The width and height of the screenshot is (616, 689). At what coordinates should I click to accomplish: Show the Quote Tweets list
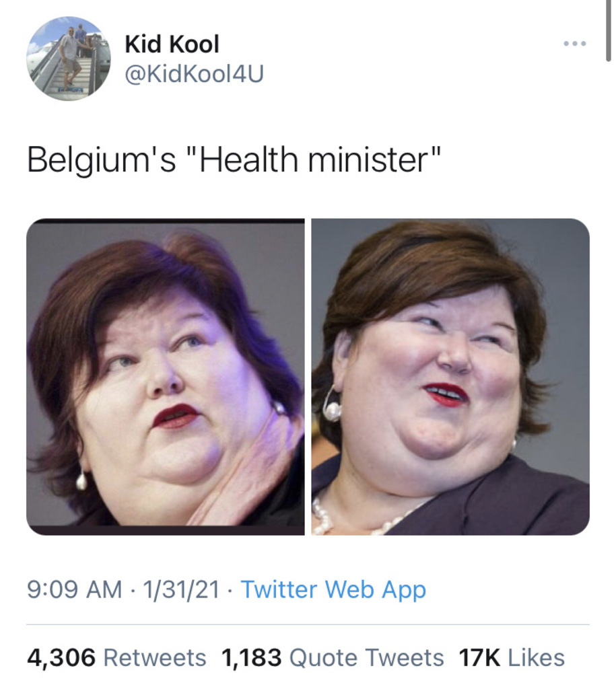click(367, 658)
